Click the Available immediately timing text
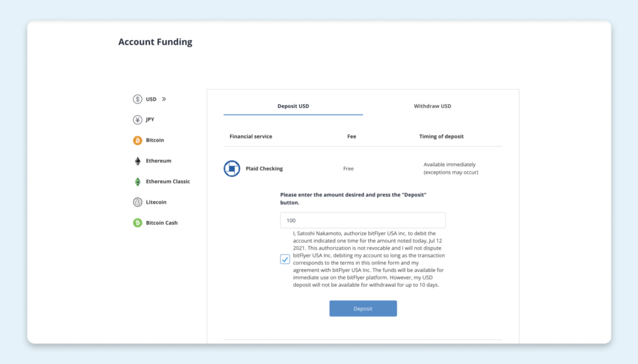Screen dimensions: 638x364 pyautogui.click(x=451, y=168)
